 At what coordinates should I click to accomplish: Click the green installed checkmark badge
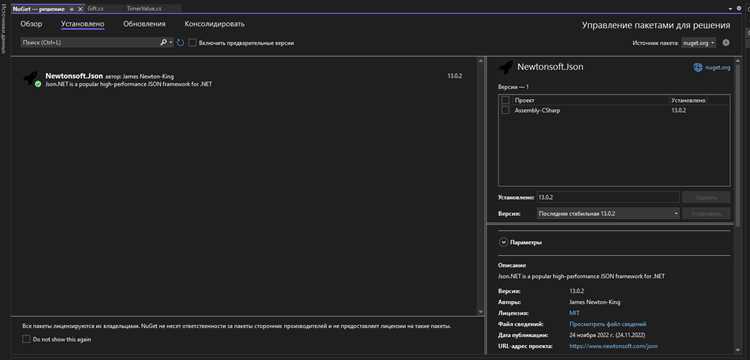click(x=38, y=84)
